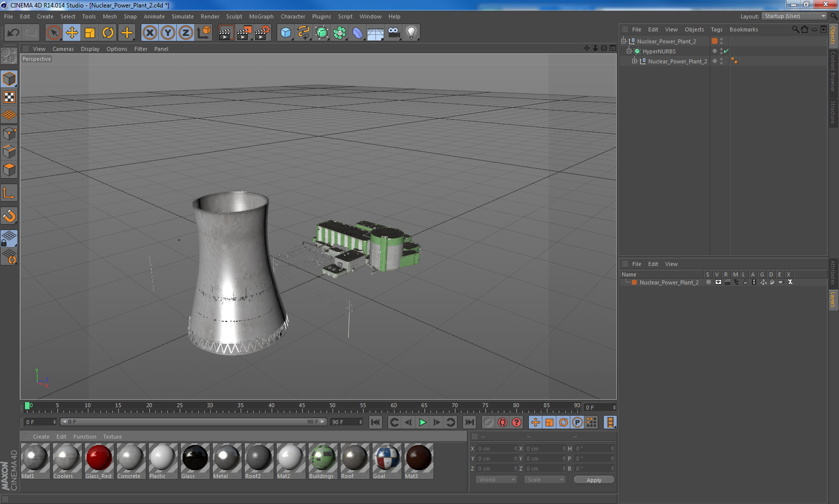Toggle Y axis lock
Viewport: 839px width, 504px height.
[x=168, y=33]
